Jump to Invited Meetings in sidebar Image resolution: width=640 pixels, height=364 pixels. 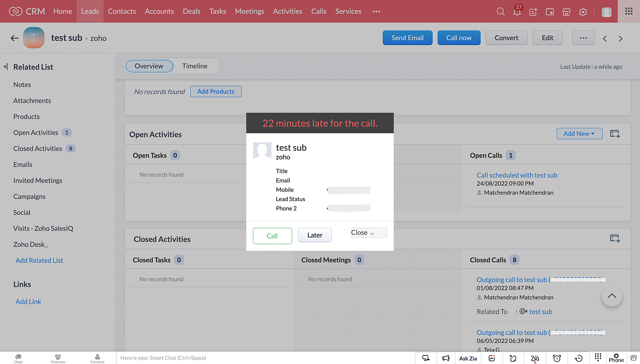(38, 181)
